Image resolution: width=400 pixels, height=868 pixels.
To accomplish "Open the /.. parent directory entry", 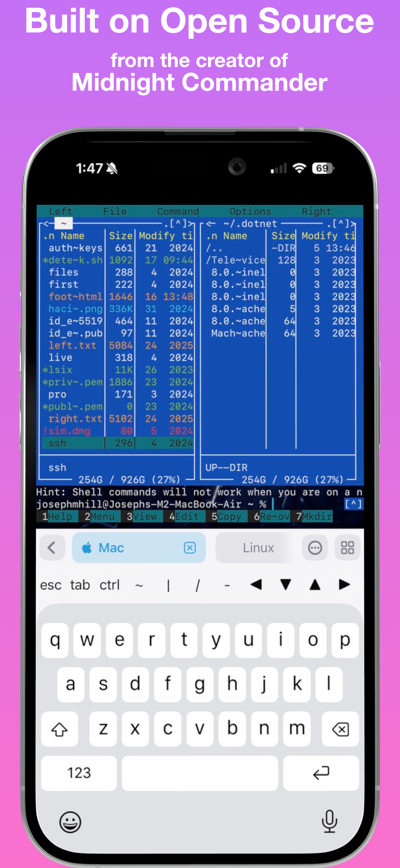I will pyautogui.click(x=280, y=248).
